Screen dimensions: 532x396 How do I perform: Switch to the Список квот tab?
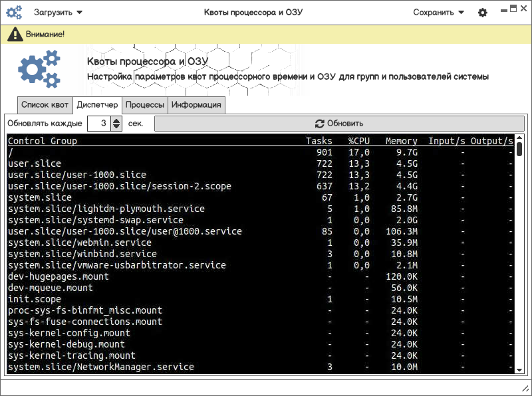click(45, 105)
